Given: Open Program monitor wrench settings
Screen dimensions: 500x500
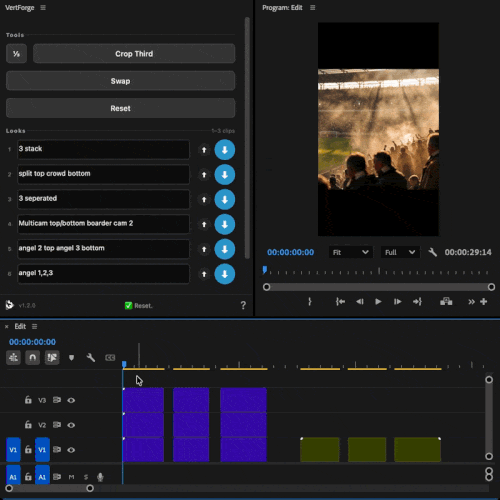Looking at the screenshot, I should tap(432, 252).
